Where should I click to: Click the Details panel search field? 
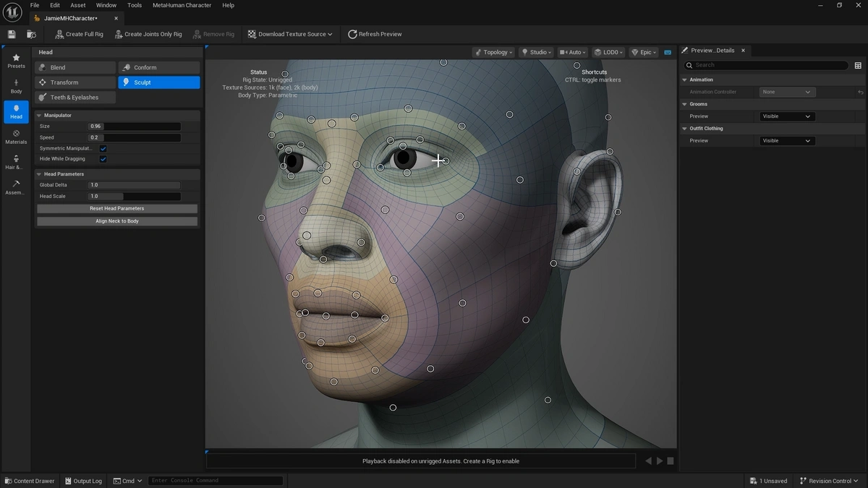point(771,65)
